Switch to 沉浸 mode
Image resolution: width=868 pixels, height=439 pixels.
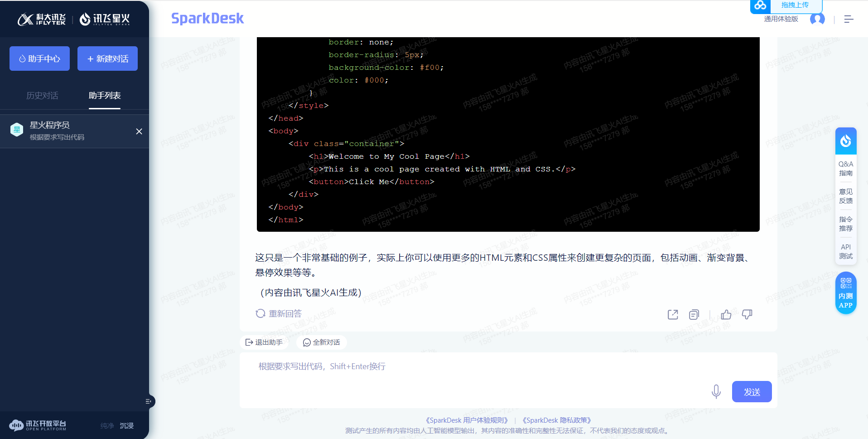click(127, 426)
